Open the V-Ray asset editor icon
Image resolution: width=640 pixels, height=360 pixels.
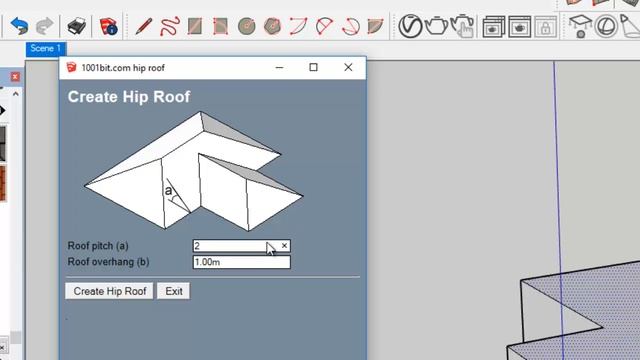coord(410,26)
